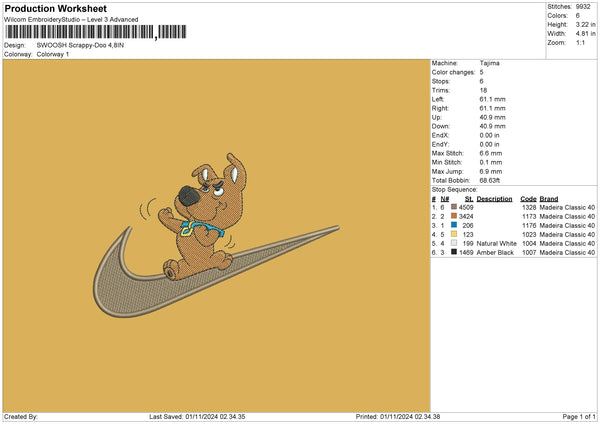Click the Min Stitch value '0.1 mm'
The image size is (600, 424).
tap(491, 163)
